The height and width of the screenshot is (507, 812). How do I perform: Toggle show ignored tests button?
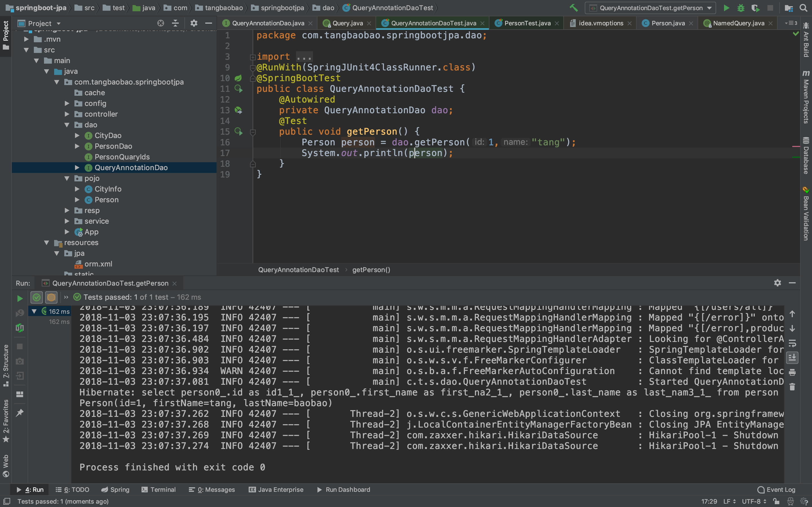[x=51, y=297]
